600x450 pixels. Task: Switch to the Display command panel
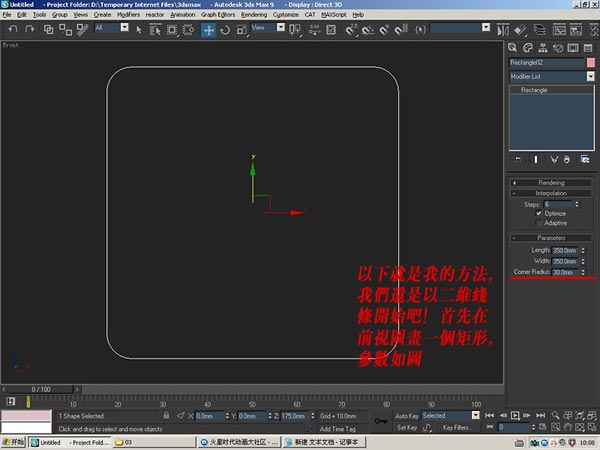(x=571, y=47)
